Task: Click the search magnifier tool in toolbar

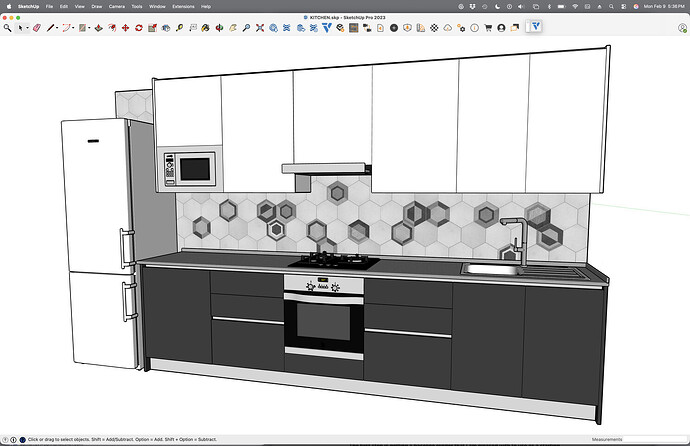Action: [7, 28]
